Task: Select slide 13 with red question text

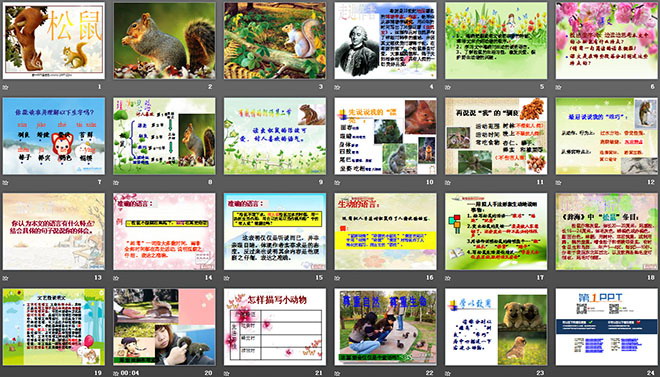Action: point(53,231)
